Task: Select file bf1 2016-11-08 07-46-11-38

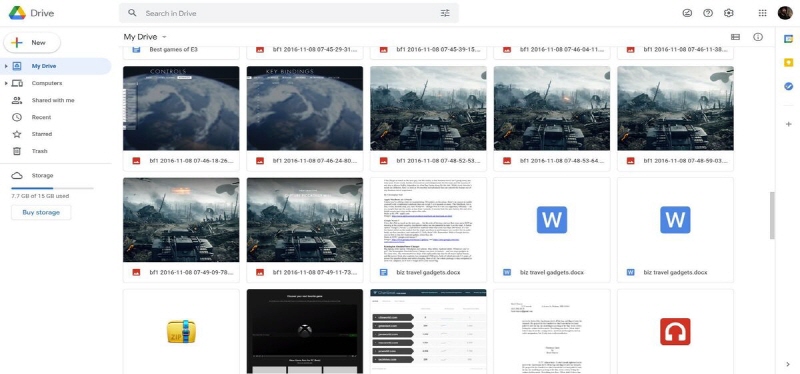Action: click(x=675, y=50)
